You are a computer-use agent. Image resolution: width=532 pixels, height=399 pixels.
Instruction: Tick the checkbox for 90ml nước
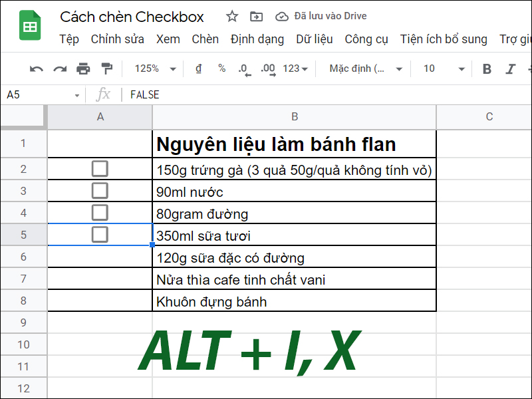[100, 191]
